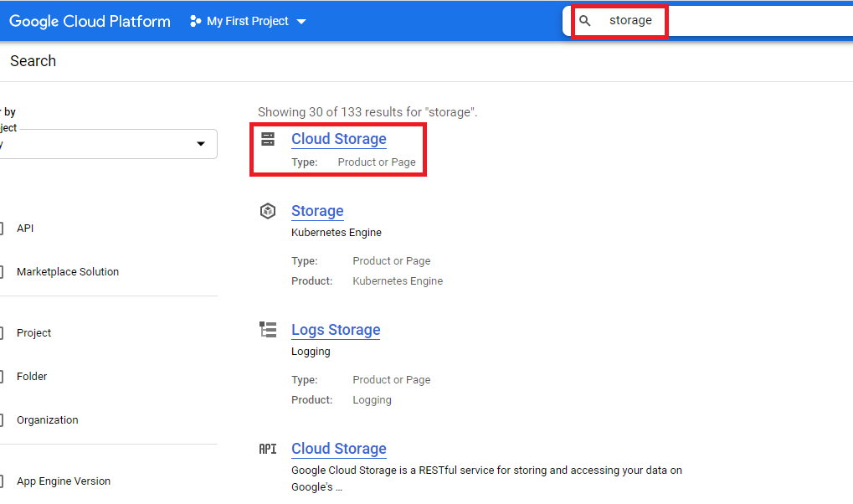Tick the API filter checkbox
853x504 pixels.
click(2, 229)
